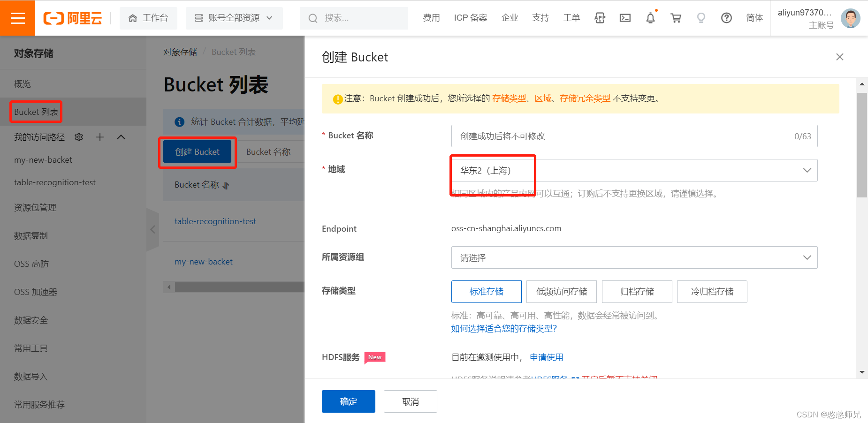Click the 确定 confirm button
The width and height of the screenshot is (868, 423).
[x=348, y=401]
